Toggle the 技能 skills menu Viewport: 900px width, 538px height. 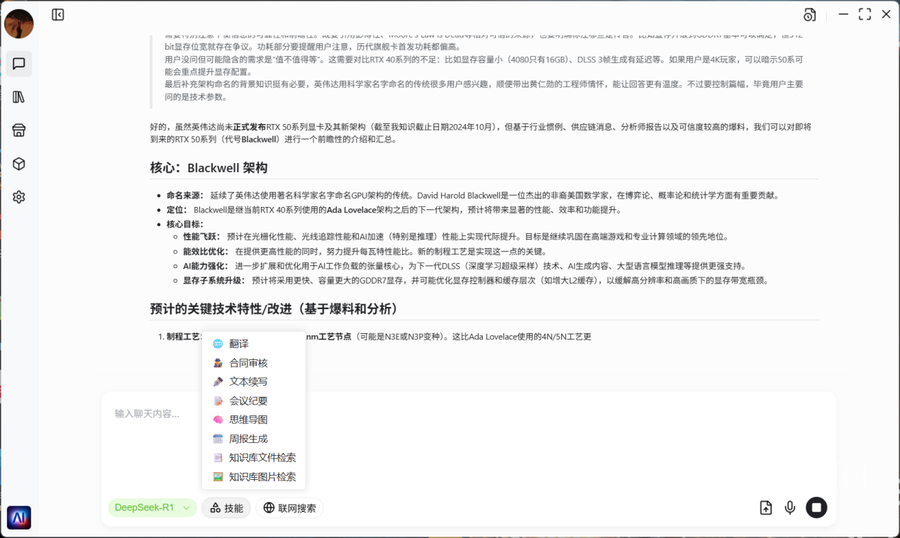point(226,508)
